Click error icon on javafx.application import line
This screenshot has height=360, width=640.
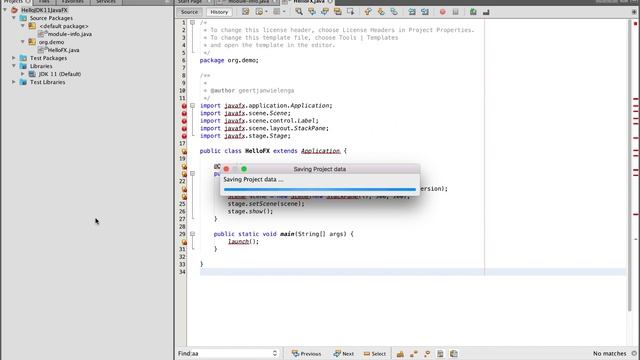[184, 106]
